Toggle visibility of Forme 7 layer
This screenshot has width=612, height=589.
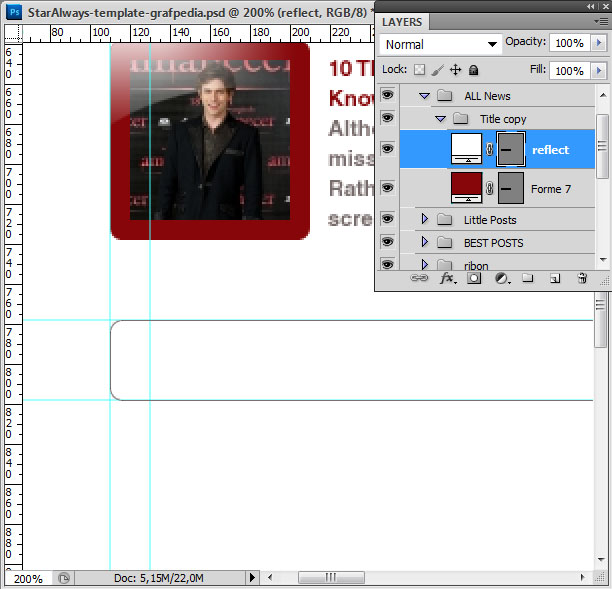(x=387, y=188)
